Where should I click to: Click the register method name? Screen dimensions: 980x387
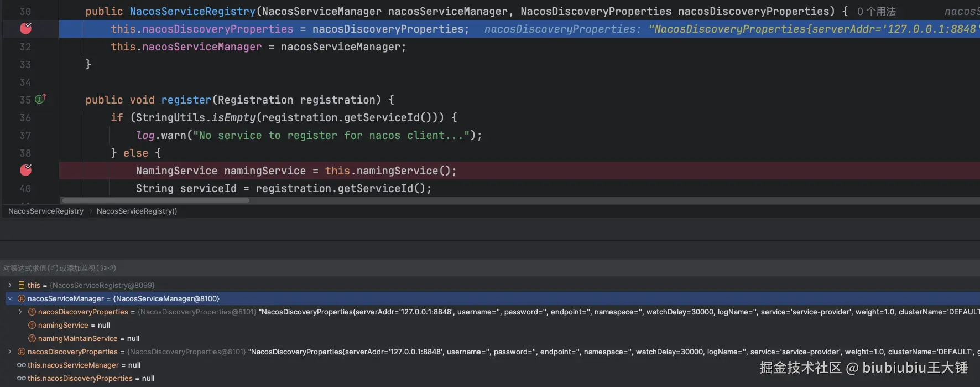(186, 100)
